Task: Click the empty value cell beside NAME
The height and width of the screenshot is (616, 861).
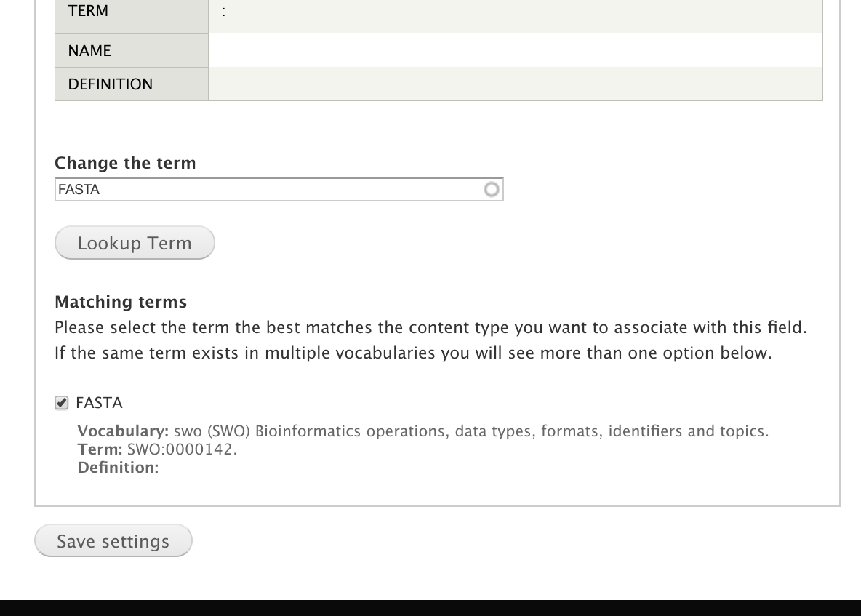Action: coord(515,50)
